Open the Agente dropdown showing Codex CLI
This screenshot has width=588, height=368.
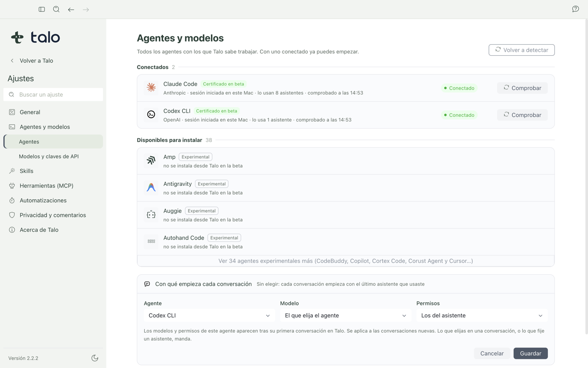[x=209, y=316]
